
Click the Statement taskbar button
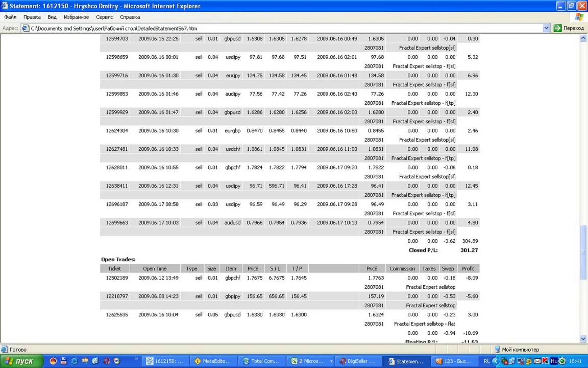[x=406, y=361]
